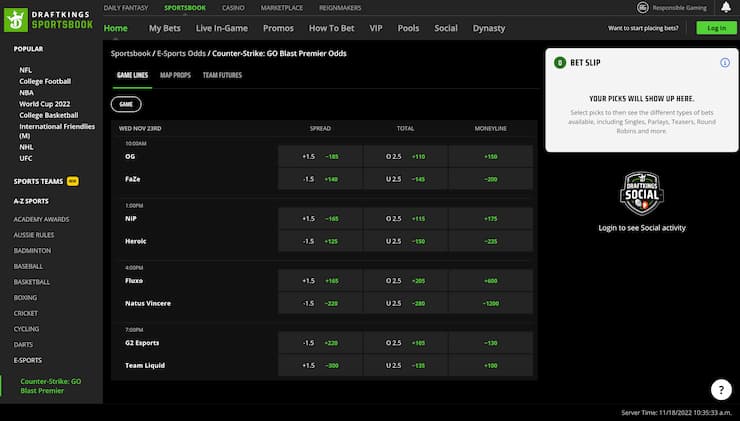Select OG moneyline +150 odds
Screen dimensions: 740x421
tap(490, 156)
